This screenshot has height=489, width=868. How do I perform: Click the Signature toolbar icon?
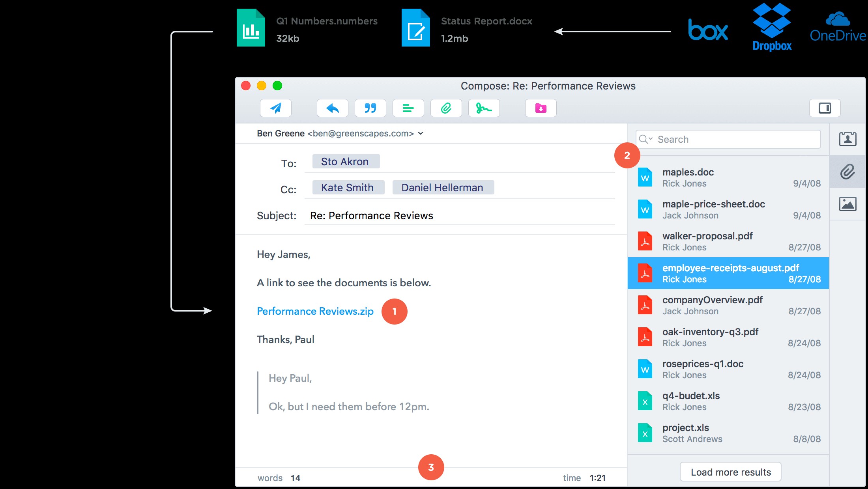(x=484, y=108)
